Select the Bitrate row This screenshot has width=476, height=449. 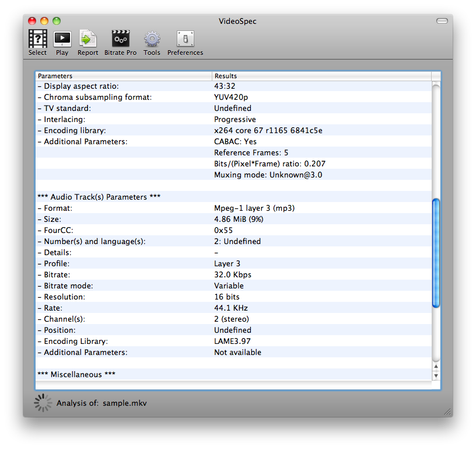233,274
